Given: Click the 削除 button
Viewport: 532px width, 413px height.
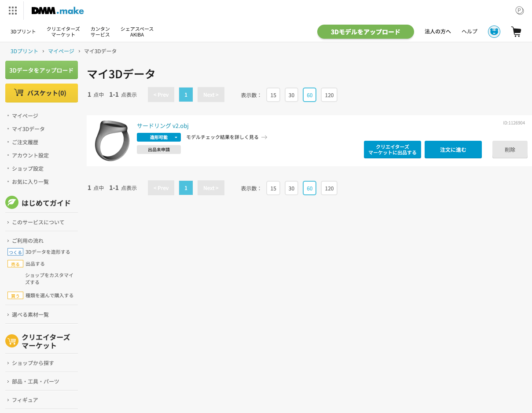Looking at the screenshot, I should pyautogui.click(x=510, y=150).
